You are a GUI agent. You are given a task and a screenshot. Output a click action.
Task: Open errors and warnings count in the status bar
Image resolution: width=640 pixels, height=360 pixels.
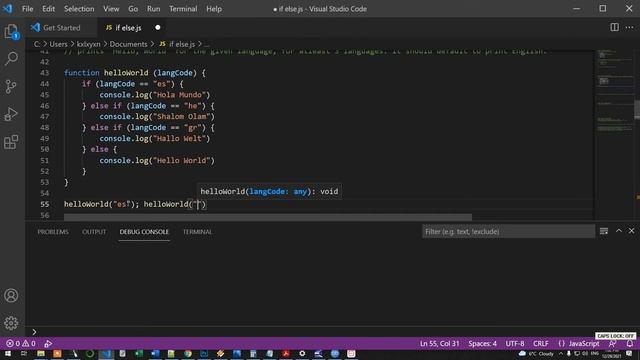(x=21, y=343)
